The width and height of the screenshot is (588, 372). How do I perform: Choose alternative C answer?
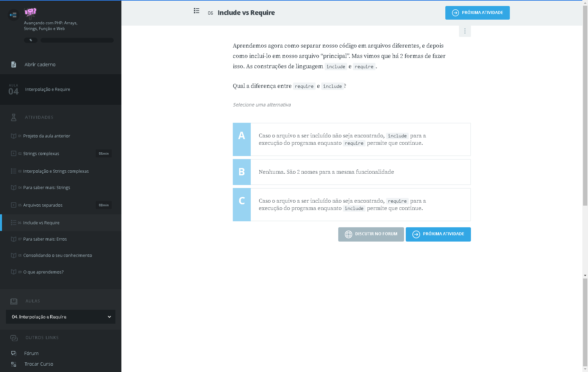click(352, 205)
